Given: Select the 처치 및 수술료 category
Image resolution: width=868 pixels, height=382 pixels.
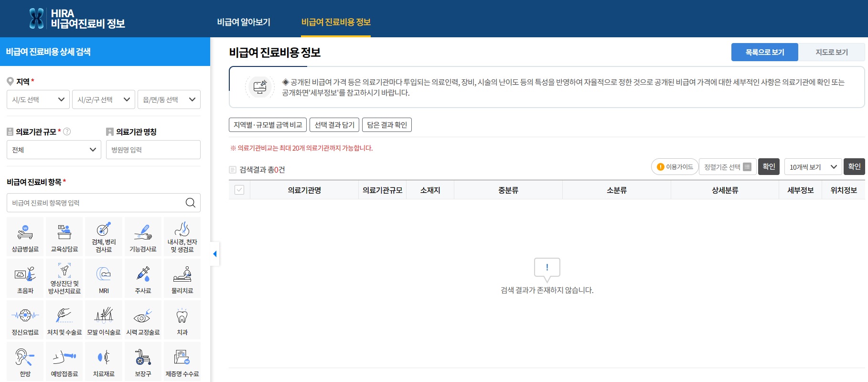Looking at the screenshot, I should 64,320.
